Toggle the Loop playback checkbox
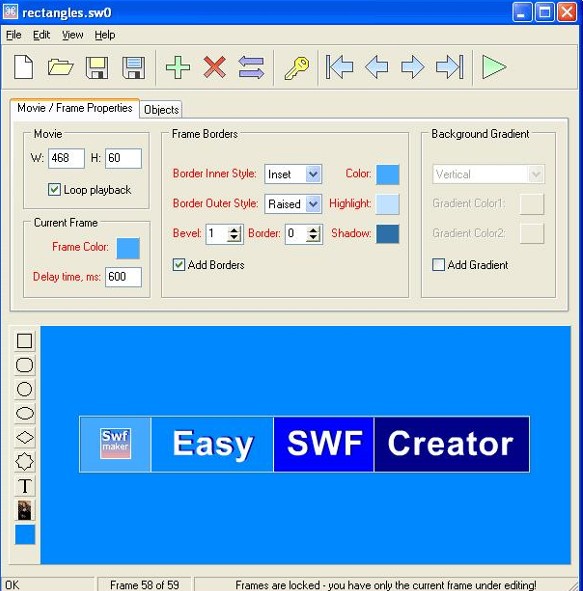This screenshot has width=583, height=591. coord(54,189)
